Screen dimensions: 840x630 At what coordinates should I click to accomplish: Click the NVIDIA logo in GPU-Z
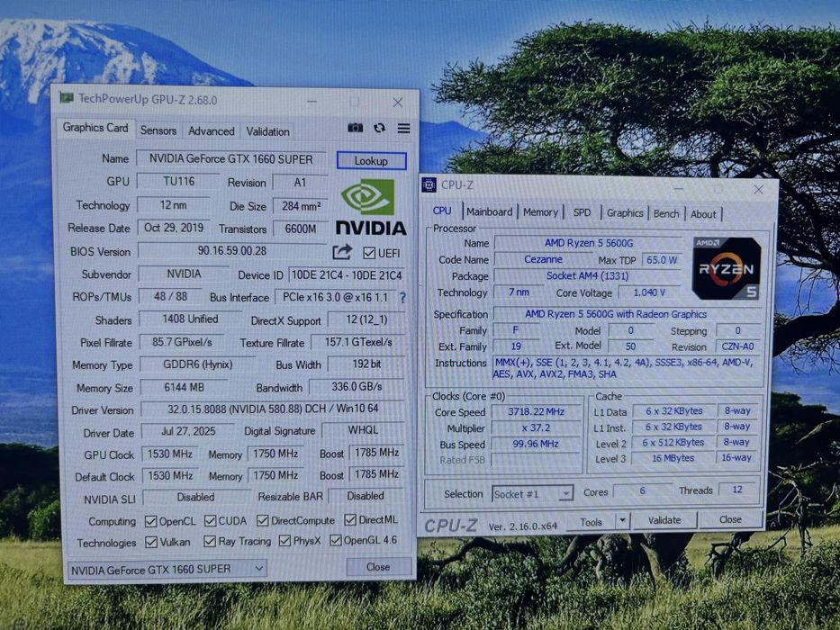(370, 207)
